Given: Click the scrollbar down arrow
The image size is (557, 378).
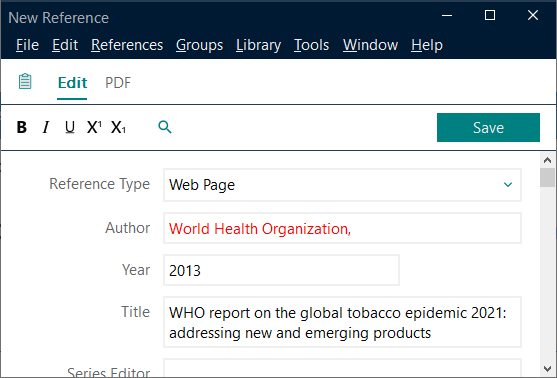Looking at the screenshot, I should [x=547, y=369].
